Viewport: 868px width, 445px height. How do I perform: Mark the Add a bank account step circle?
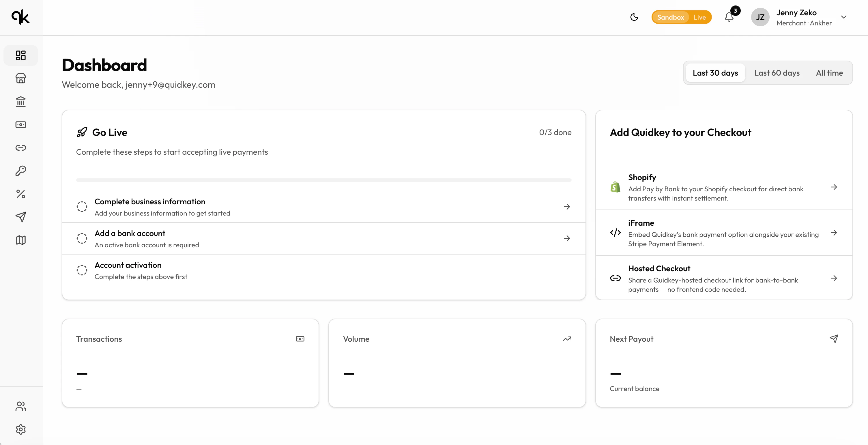(x=82, y=238)
